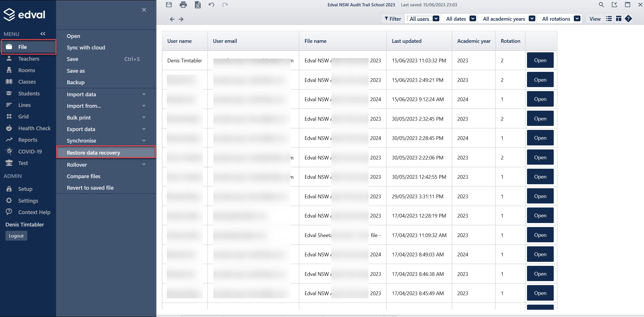Open the All dates dropdown
Image resolution: width=644 pixels, height=317 pixels.
(460, 19)
